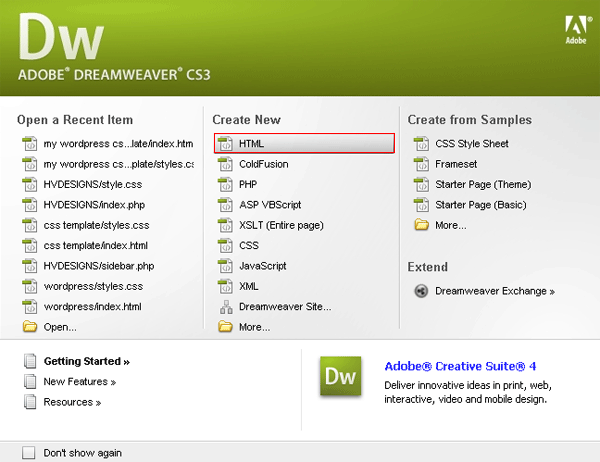The height and width of the screenshot is (462, 600).
Task: Create a new ColdFusion document
Action: tap(264, 164)
